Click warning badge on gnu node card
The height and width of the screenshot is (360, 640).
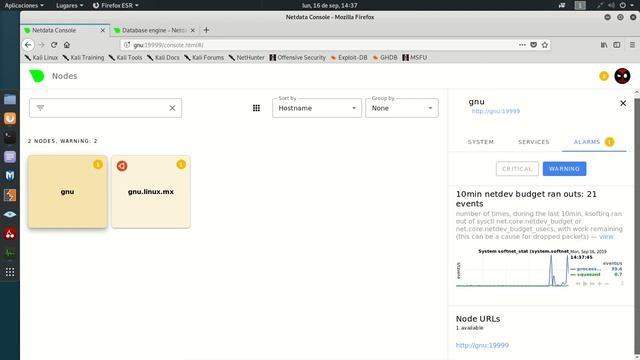point(98,164)
